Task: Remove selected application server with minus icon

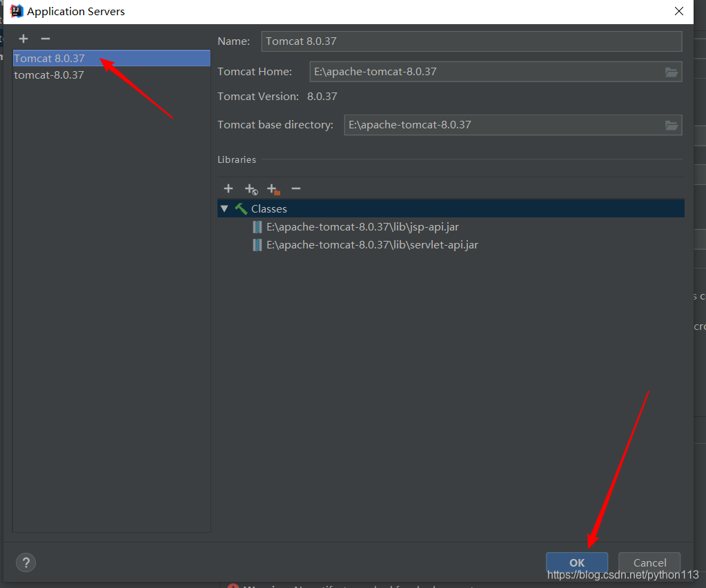Action: [46, 39]
